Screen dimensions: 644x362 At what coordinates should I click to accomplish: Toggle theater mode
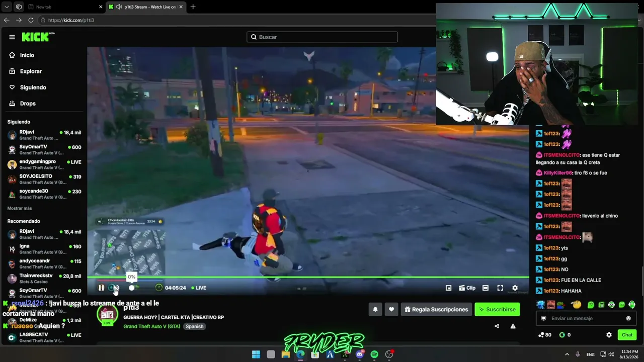(485, 288)
